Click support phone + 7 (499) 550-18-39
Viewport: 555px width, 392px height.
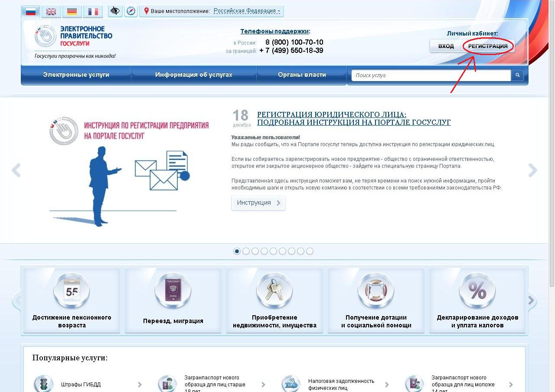(x=291, y=50)
